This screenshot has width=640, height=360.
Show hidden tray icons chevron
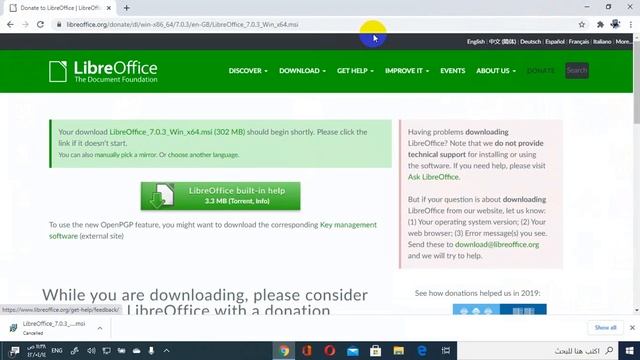pyautogui.click(x=167, y=351)
